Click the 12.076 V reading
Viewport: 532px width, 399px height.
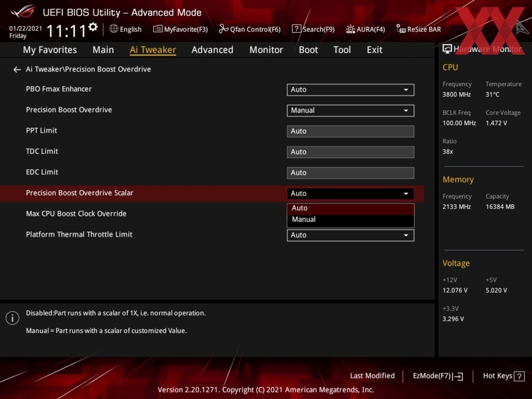(x=455, y=291)
